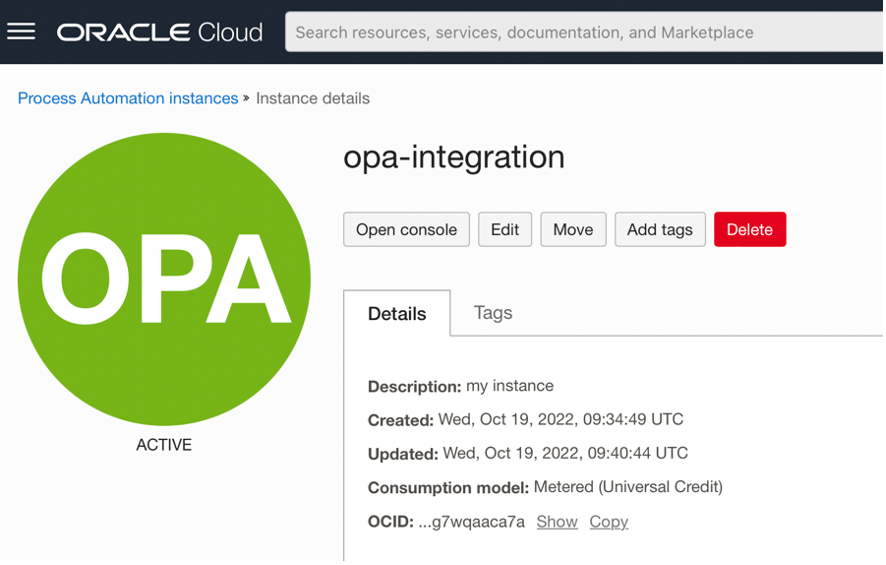Click the red Delete button

[x=749, y=229]
